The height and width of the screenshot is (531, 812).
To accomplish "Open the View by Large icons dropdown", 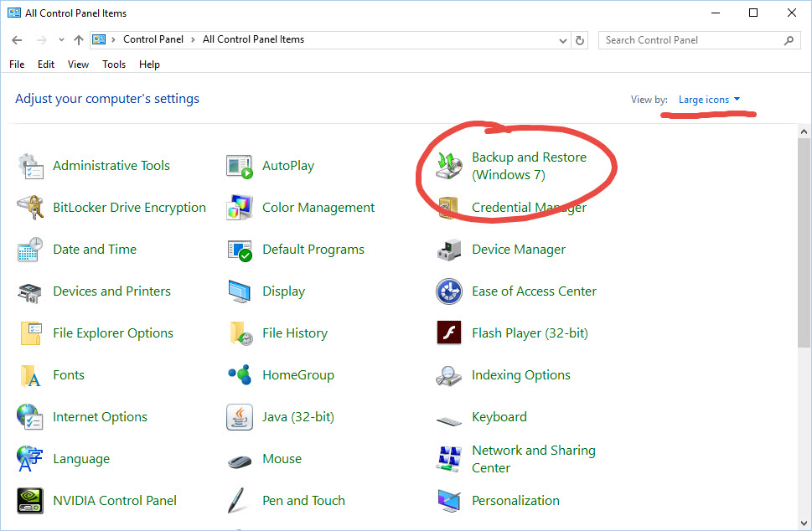I will pos(709,100).
